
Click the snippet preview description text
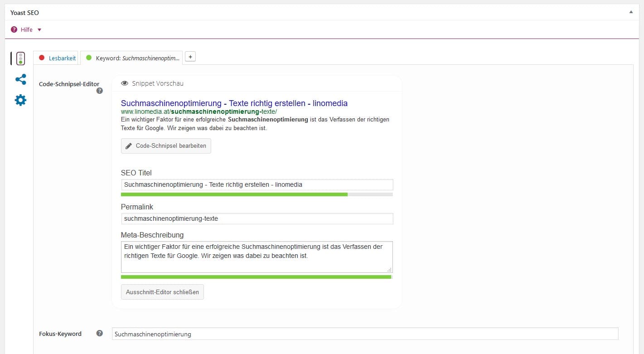[x=255, y=124]
